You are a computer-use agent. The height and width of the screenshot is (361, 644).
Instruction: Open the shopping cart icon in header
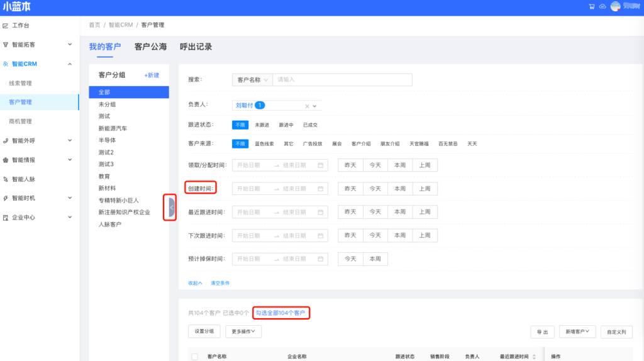(591, 6)
